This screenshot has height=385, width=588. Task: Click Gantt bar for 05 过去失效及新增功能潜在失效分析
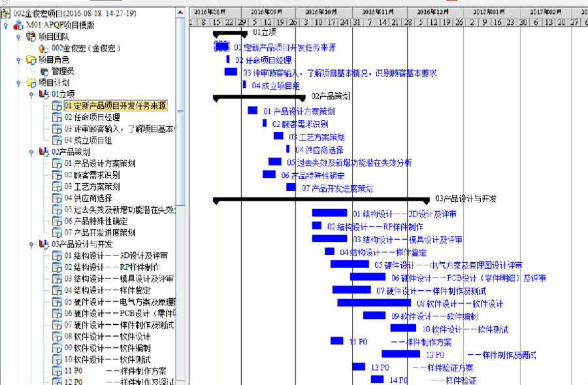[x=275, y=161]
